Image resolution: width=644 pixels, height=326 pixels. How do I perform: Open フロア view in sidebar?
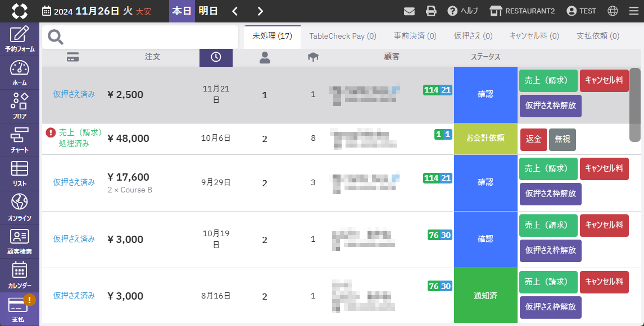click(x=20, y=107)
